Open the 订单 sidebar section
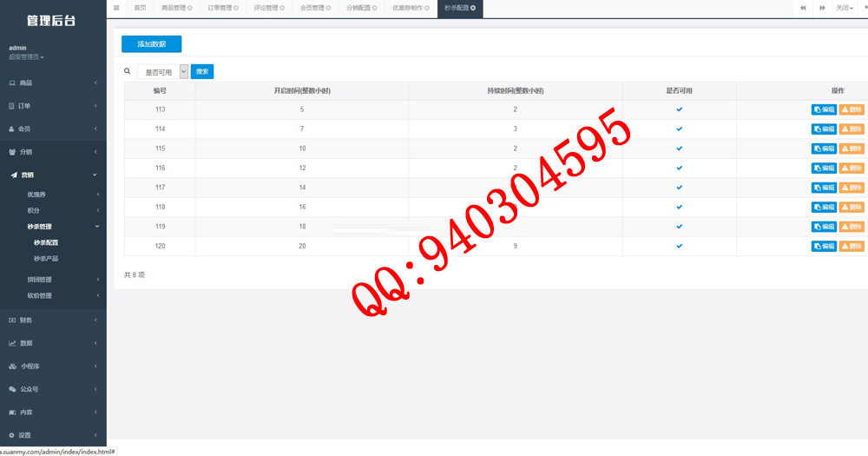Viewport: 868px width, 456px height. (52, 106)
